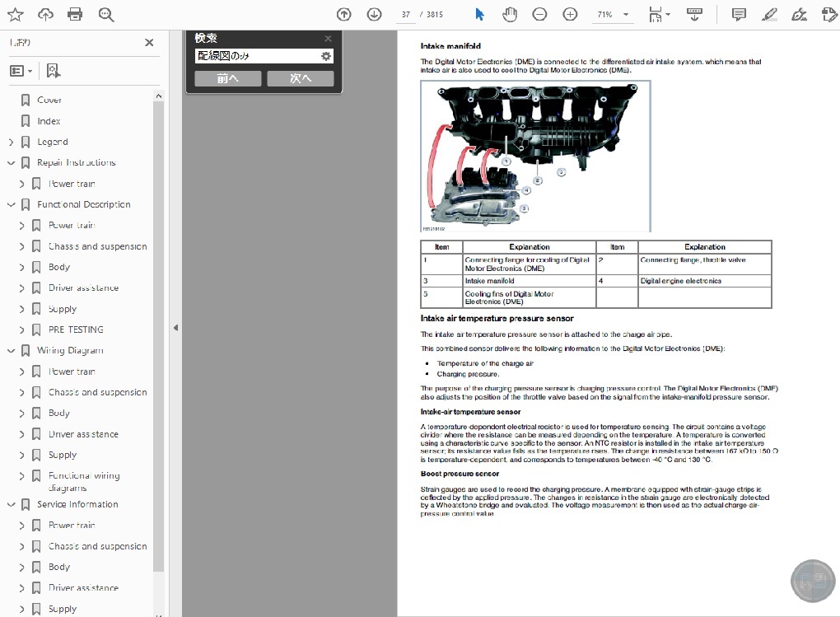The height and width of the screenshot is (617, 840).
Task: Click the 次へ next result button
Action: tap(301, 79)
